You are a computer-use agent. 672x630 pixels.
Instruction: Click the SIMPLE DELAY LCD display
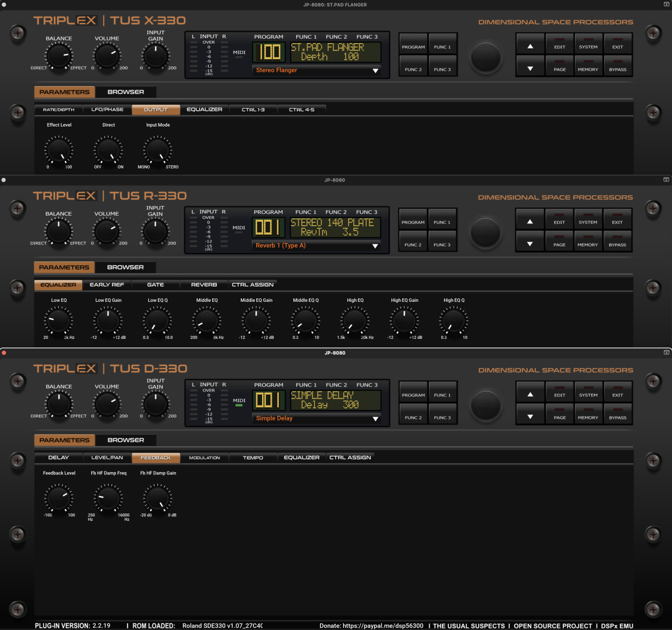335,400
